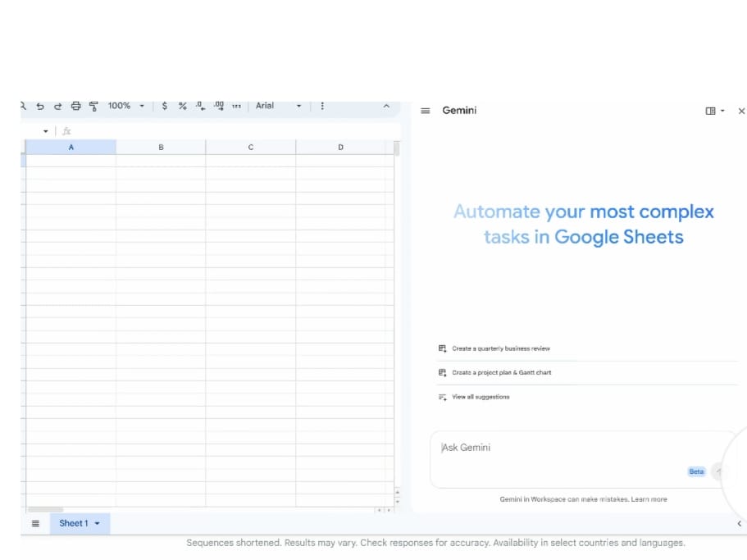747x560 pixels.
Task: Select the Sheet1 tab
Action: point(74,523)
